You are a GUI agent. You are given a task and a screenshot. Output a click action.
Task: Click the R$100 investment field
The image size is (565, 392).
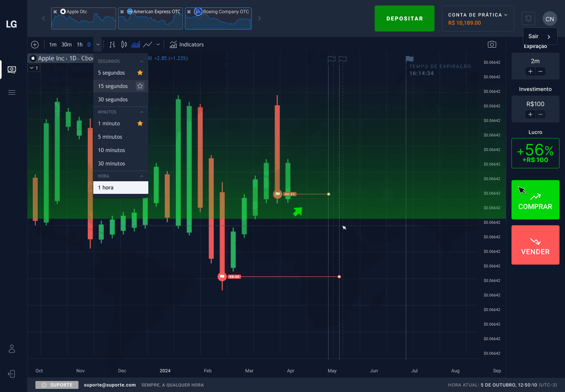click(535, 104)
